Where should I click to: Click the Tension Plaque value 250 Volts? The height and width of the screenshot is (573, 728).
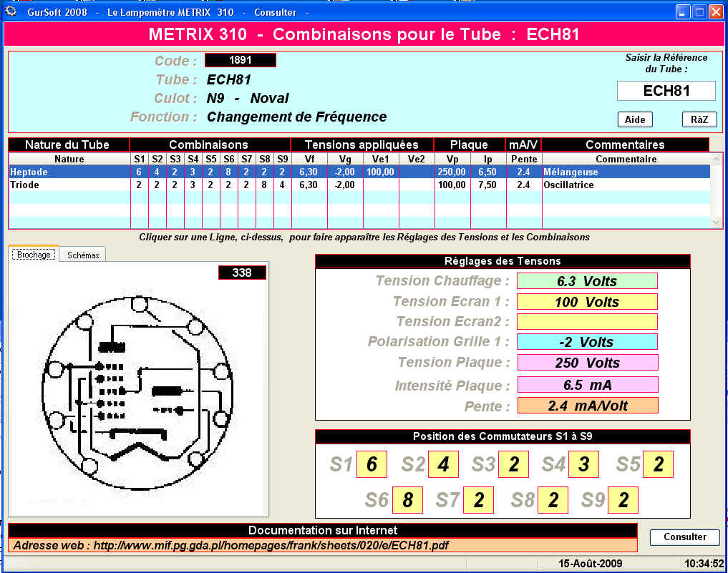click(587, 363)
